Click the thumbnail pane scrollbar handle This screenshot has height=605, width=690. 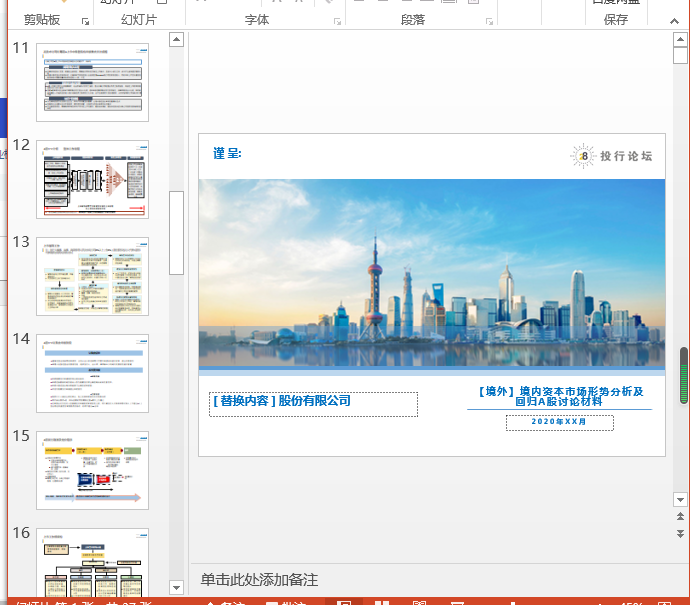click(x=176, y=233)
